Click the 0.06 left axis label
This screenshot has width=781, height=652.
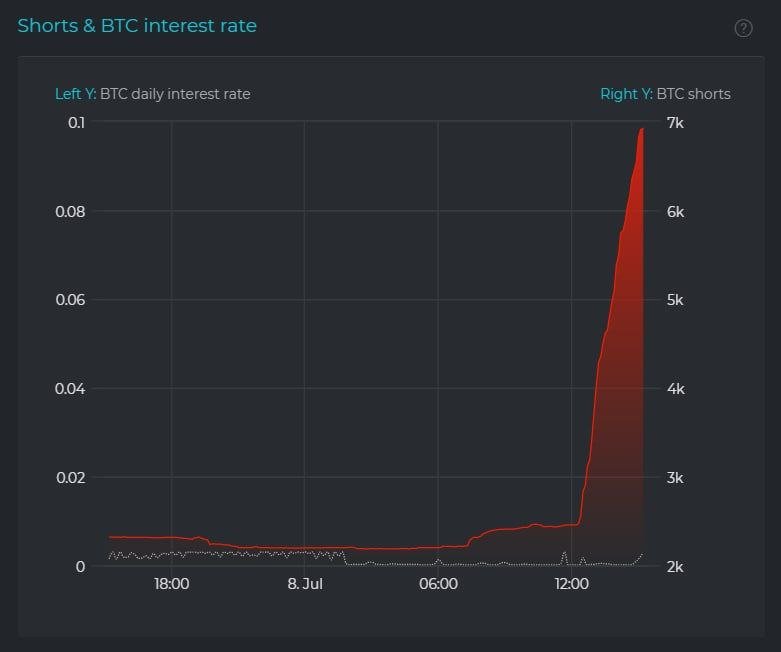click(70, 300)
